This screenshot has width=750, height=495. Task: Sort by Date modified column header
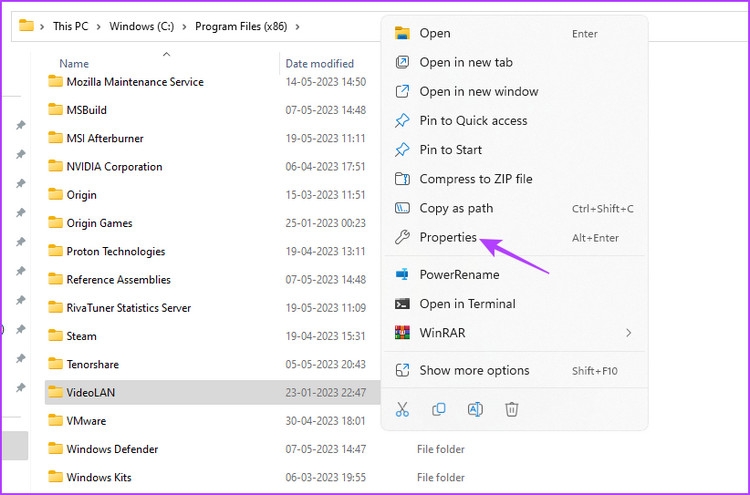point(320,64)
